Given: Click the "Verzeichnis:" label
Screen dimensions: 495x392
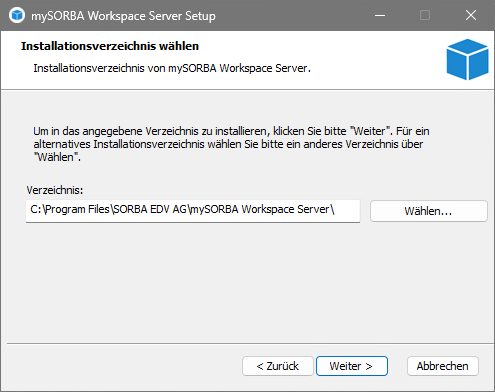Looking at the screenshot, I should (55, 190).
